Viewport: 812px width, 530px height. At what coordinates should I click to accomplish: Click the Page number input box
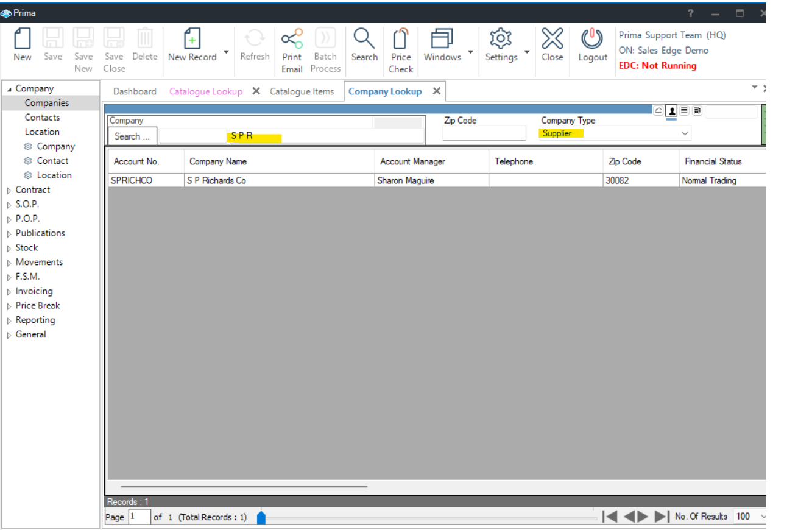tap(139, 517)
